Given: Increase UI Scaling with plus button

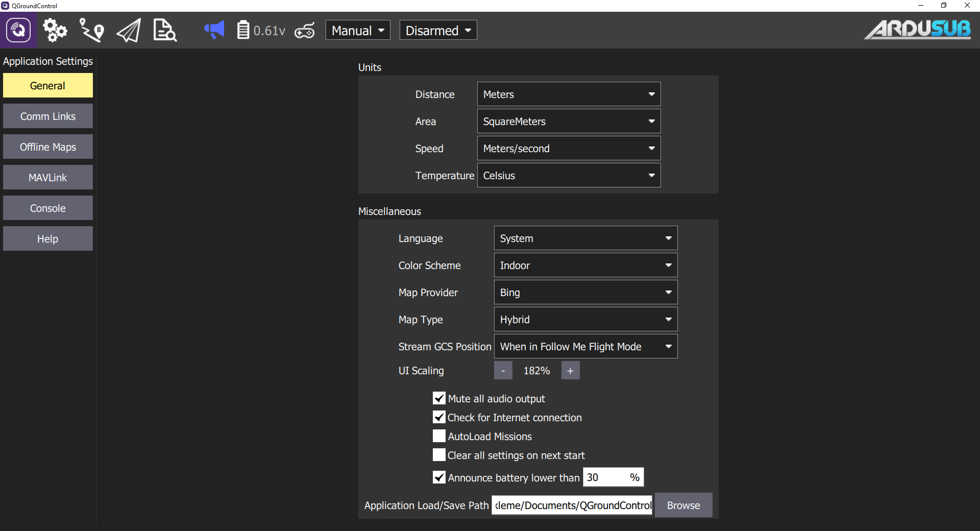Looking at the screenshot, I should (x=571, y=370).
